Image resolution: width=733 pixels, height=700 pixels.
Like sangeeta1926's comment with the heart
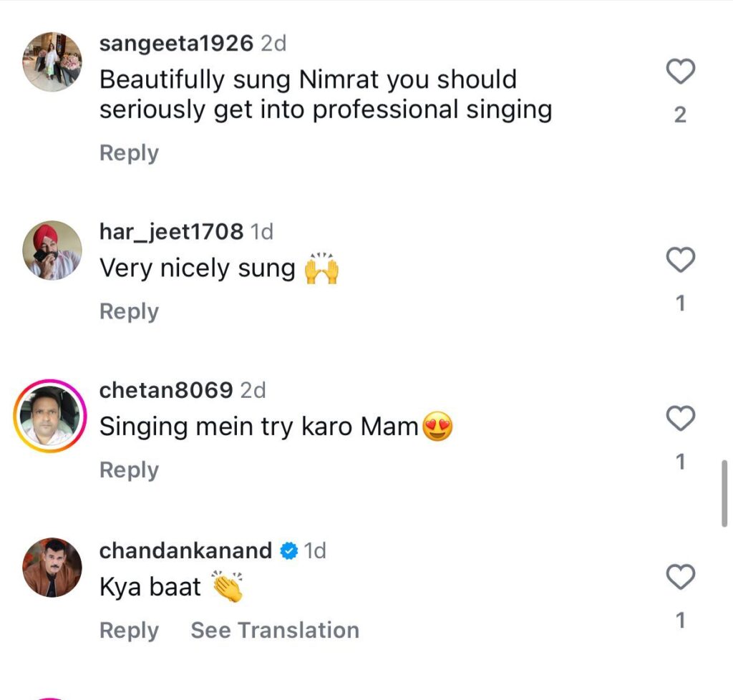(680, 72)
